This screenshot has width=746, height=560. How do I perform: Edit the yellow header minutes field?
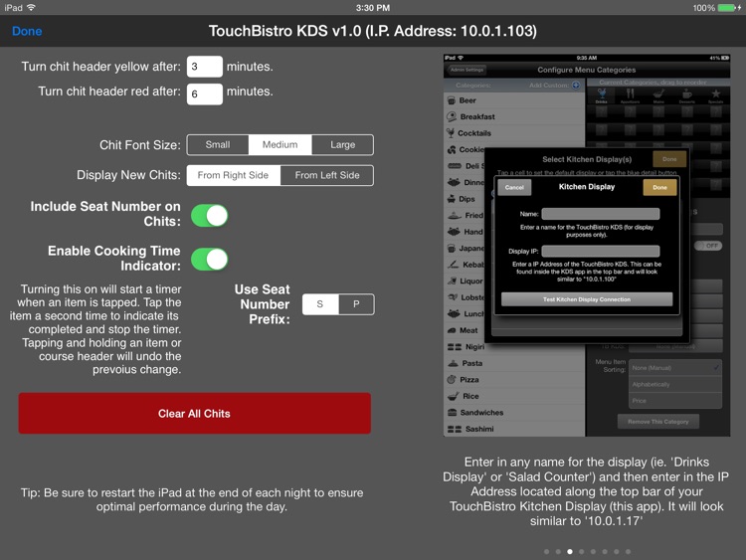(x=205, y=67)
